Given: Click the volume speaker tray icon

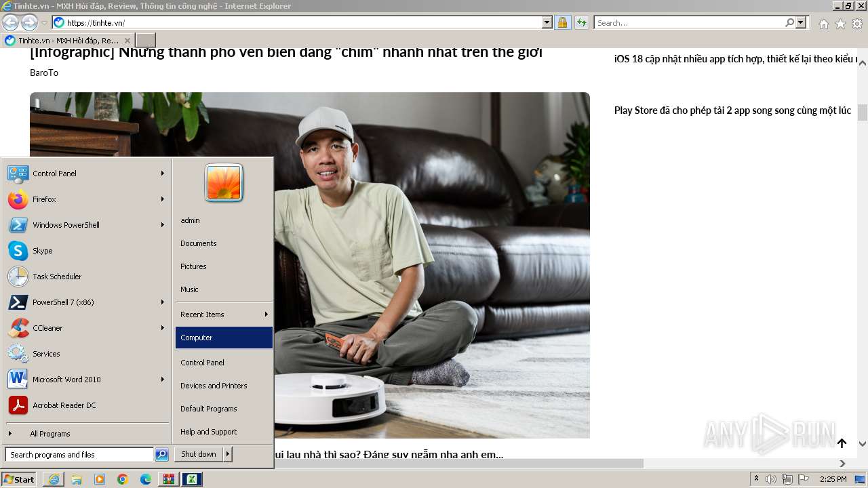Looking at the screenshot, I should pos(771,479).
